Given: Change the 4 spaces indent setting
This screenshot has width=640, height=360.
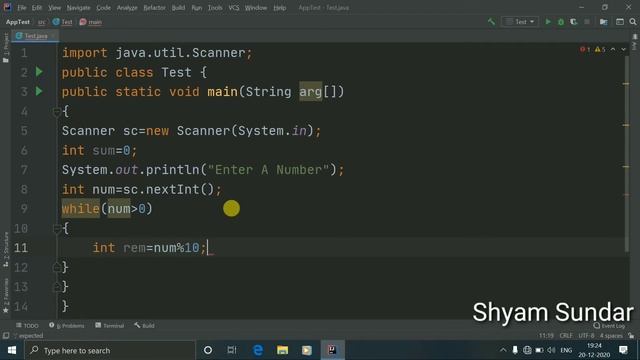Looking at the screenshot, I should click(611, 336).
